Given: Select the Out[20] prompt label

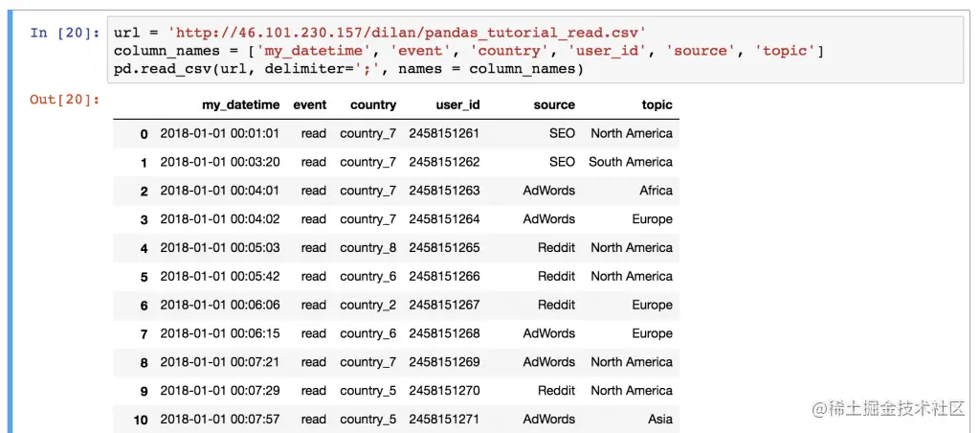Looking at the screenshot, I should coord(64,100).
